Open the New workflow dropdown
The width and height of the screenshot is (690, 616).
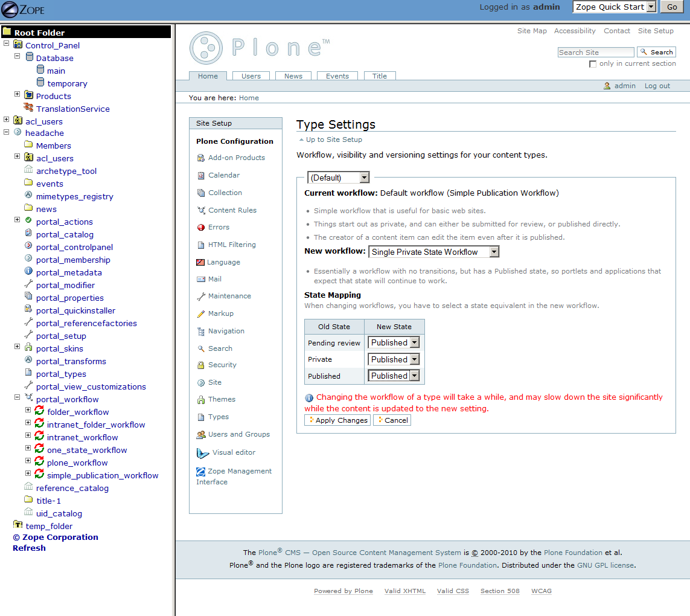click(434, 252)
